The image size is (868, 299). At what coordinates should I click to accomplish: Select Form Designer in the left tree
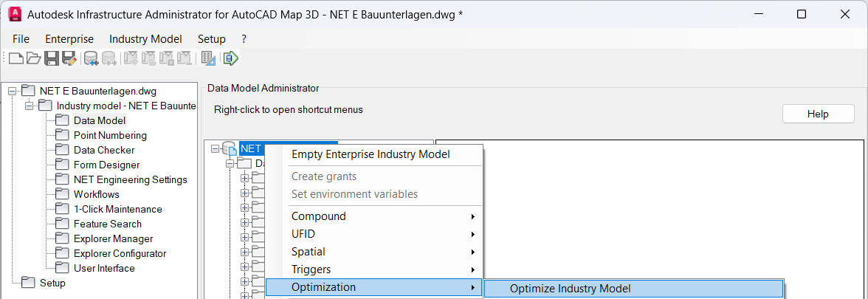(106, 165)
